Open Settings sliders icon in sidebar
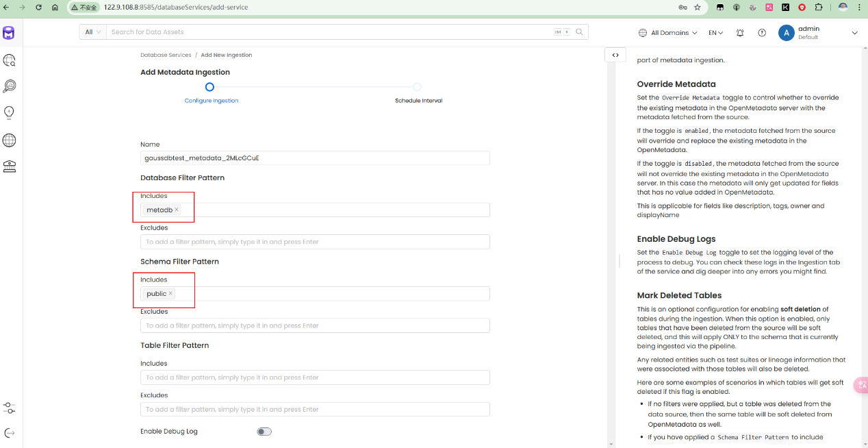 pyautogui.click(x=10, y=408)
